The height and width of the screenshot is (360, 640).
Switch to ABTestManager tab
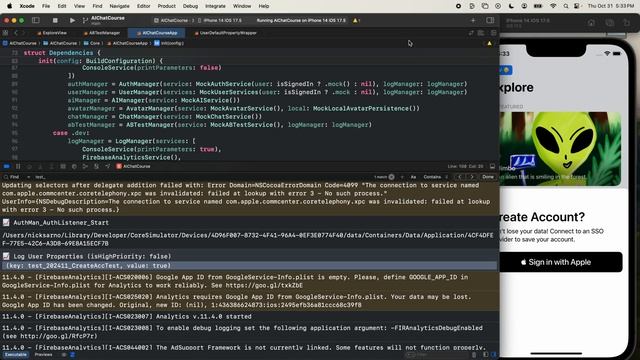[x=102, y=33]
